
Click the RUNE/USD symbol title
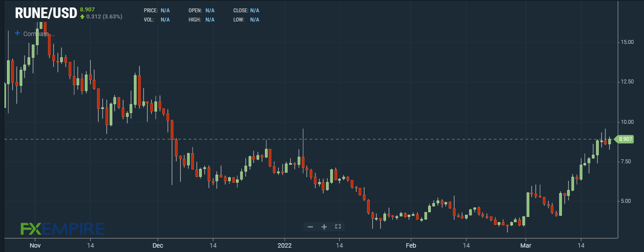(46, 13)
